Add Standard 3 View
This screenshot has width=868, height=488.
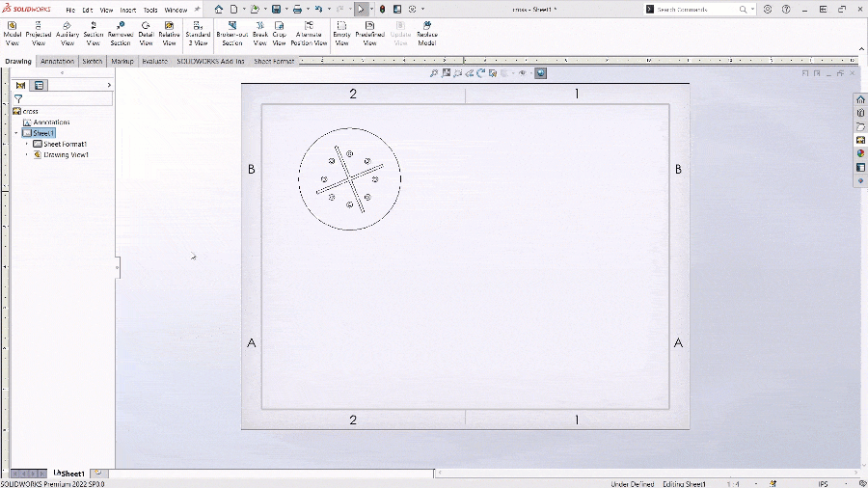click(198, 34)
